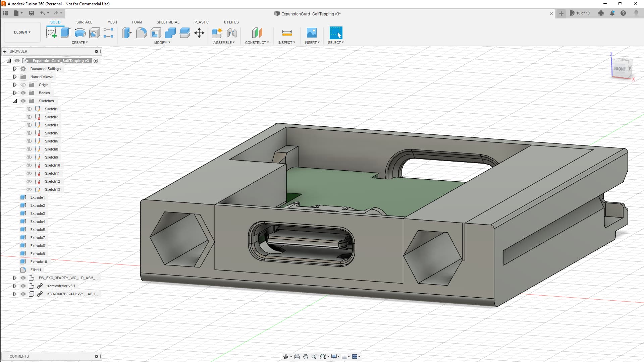Viewport: 644px width, 362px height.
Task: Click the FRONT face of the ViewCube
Action: click(x=620, y=69)
